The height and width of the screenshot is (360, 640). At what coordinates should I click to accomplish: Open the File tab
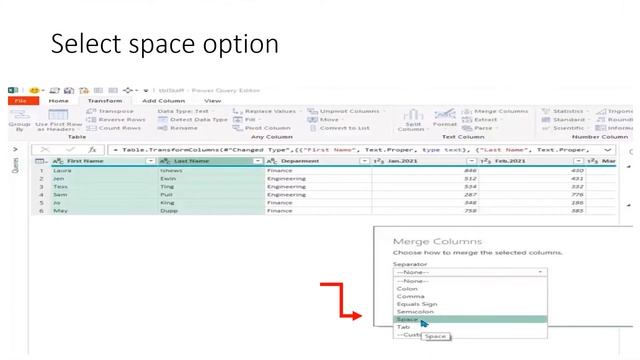point(23,101)
